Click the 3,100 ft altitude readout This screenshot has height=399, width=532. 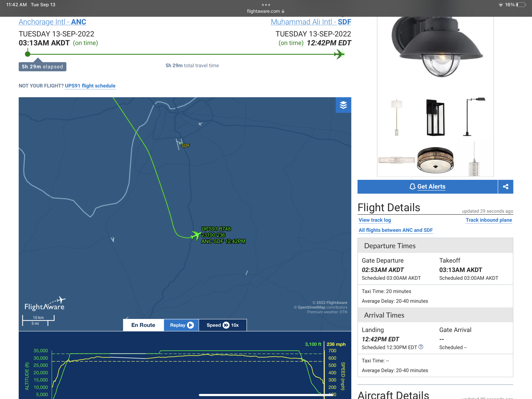coord(313,344)
